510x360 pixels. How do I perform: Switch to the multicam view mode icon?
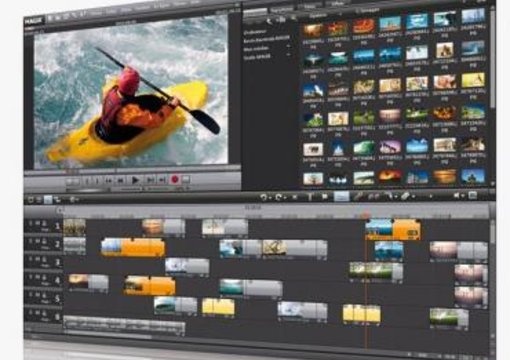click(x=57, y=200)
